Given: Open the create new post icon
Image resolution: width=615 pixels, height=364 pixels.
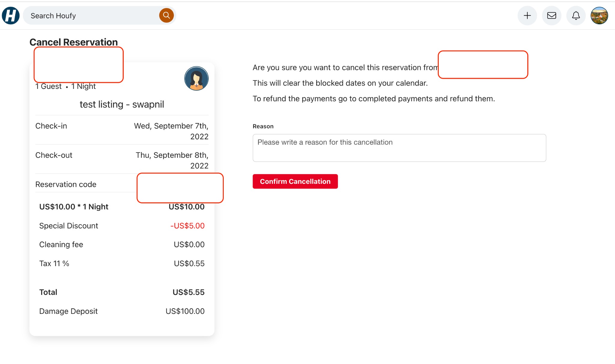Looking at the screenshot, I should coord(527,16).
